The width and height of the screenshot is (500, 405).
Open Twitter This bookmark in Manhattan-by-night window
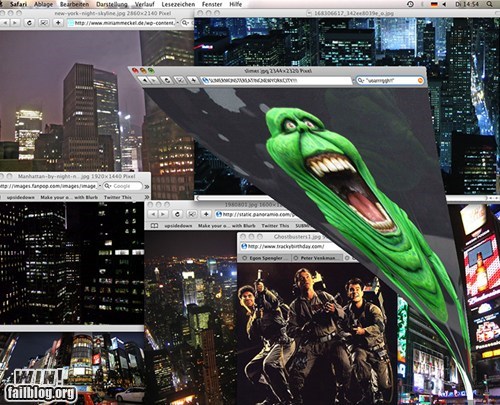118,197
